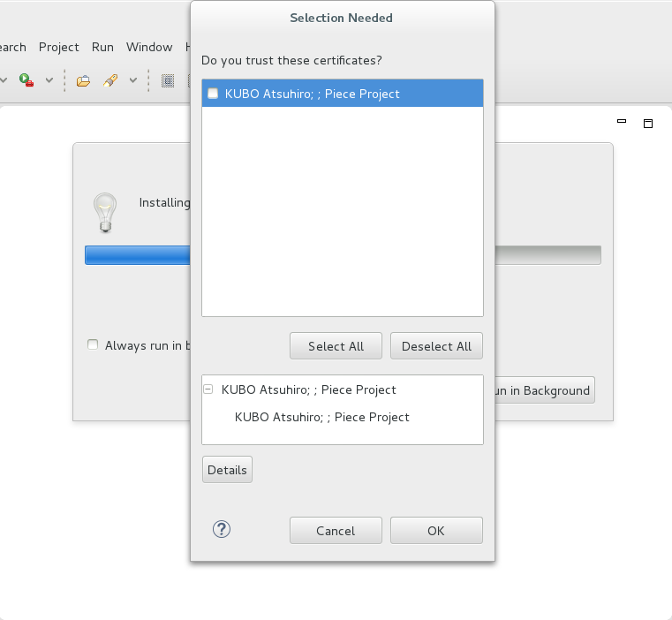Enable Always run in background checkbox
This screenshot has height=620, width=672.
93,345
